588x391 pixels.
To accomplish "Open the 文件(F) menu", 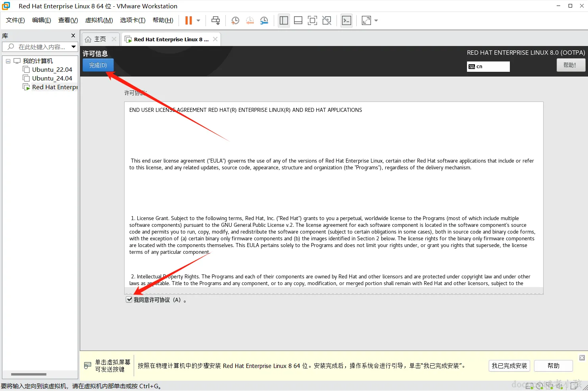I will coord(15,20).
